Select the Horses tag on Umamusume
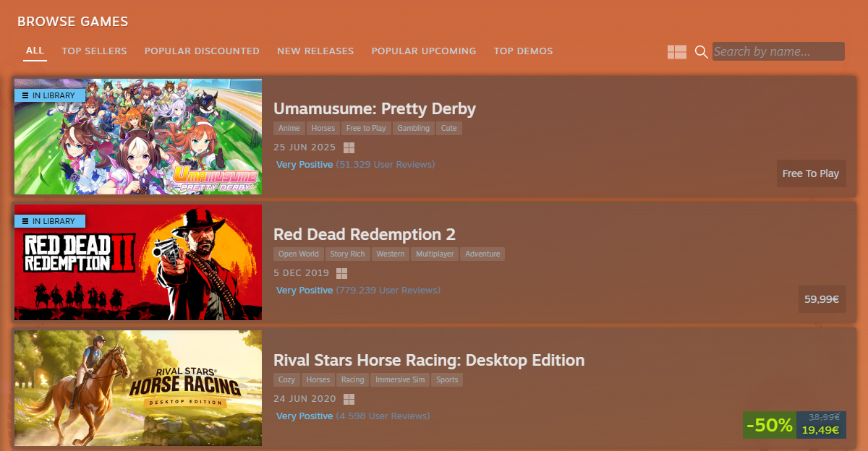The width and height of the screenshot is (868, 451). click(x=323, y=128)
